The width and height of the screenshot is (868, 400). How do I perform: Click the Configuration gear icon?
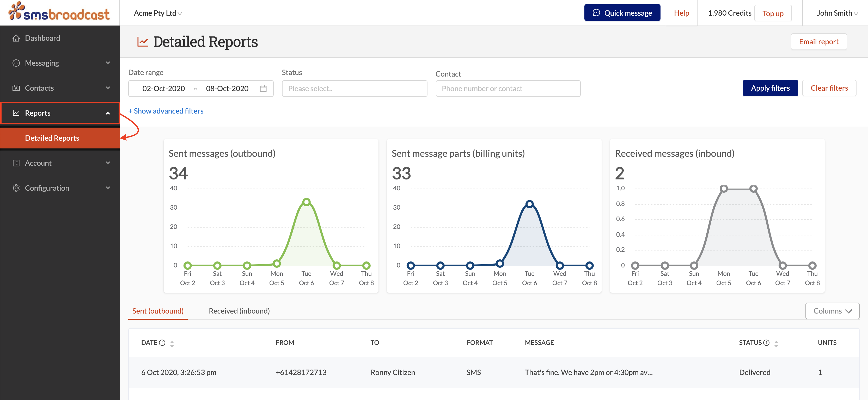tap(16, 188)
